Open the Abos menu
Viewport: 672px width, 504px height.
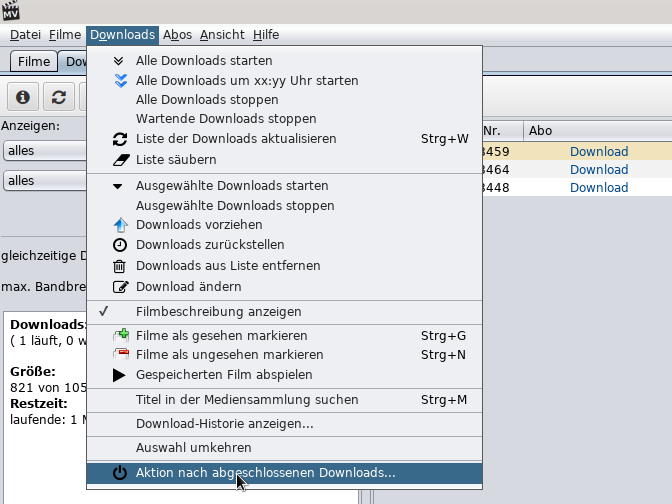click(x=177, y=35)
